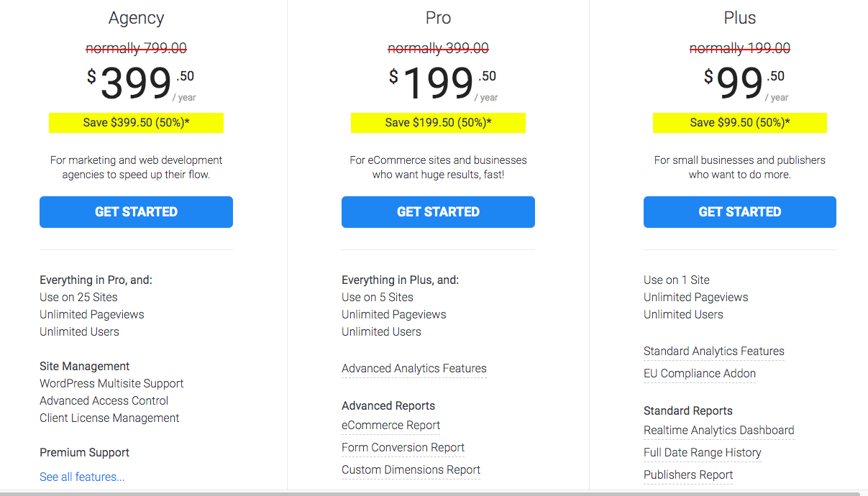
Task: Open the See all features link
Action: pyautogui.click(x=82, y=477)
